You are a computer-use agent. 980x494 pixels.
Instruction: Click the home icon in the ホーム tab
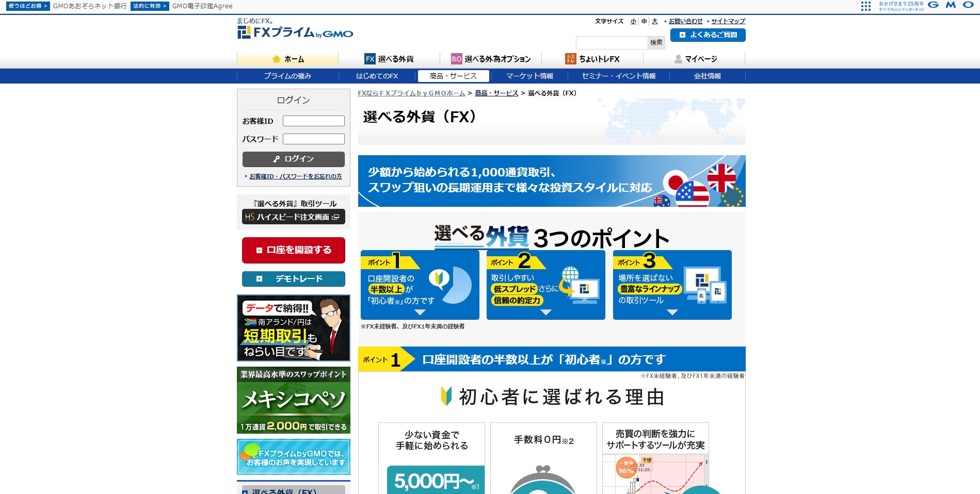pyautogui.click(x=277, y=59)
